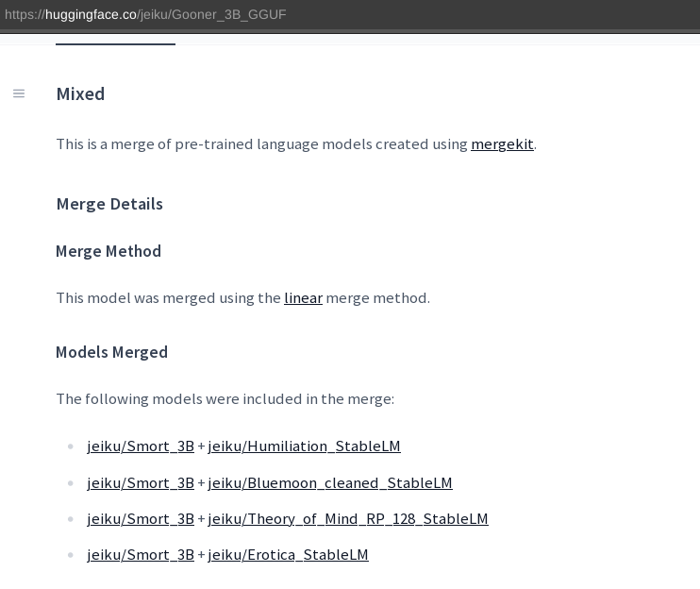Click the active tab underline indicator at top

(115, 43)
